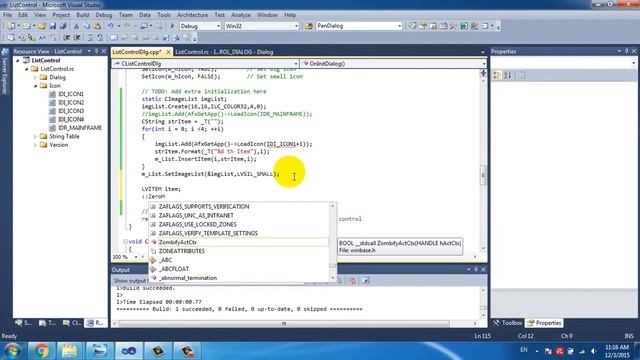Open the zoom percentage dropdown in editor
The image size is (640, 360).
(x=136, y=257)
